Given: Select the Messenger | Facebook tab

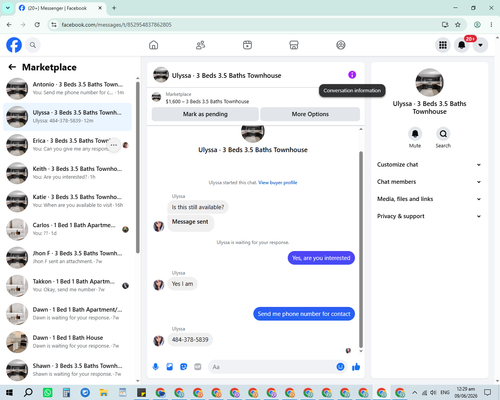Looking at the screenshot, I should click(61, 8).
